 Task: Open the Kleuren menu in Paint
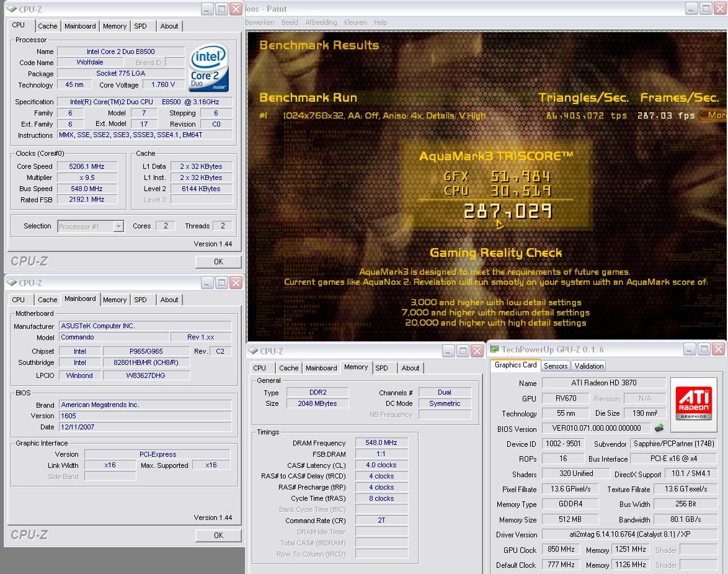(x=355, y=22)
